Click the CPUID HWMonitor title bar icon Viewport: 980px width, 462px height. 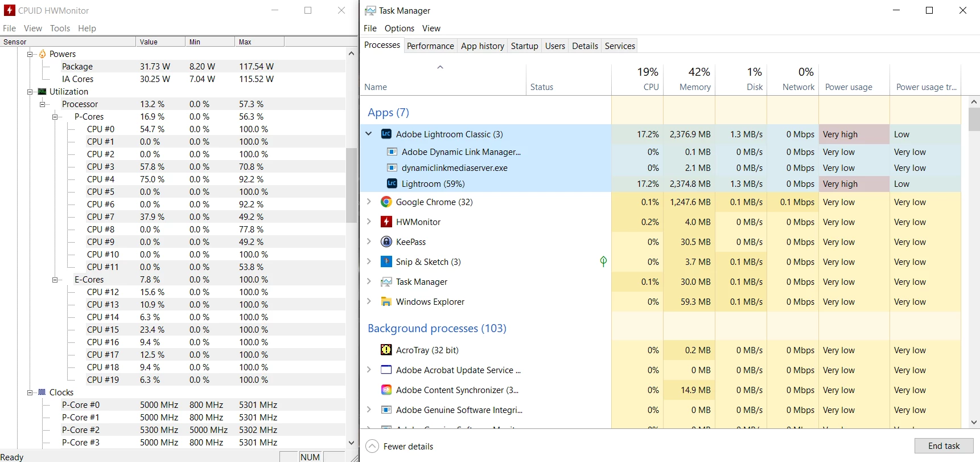pyautogui.click(x=9, y=10)
